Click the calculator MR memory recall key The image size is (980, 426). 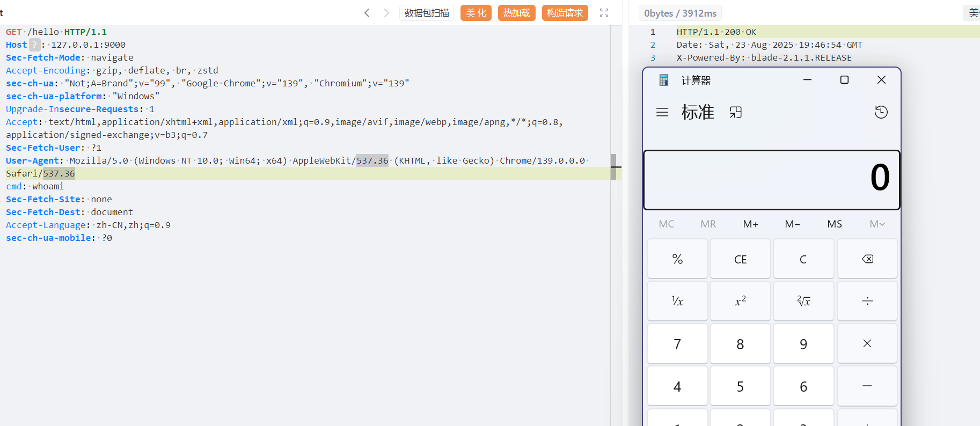[708, 224]
